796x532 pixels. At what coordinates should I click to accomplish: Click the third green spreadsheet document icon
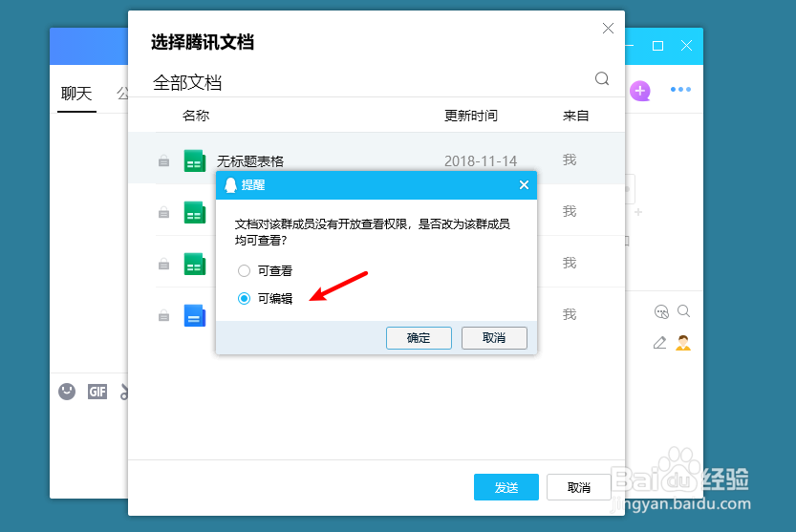[194, 264]
